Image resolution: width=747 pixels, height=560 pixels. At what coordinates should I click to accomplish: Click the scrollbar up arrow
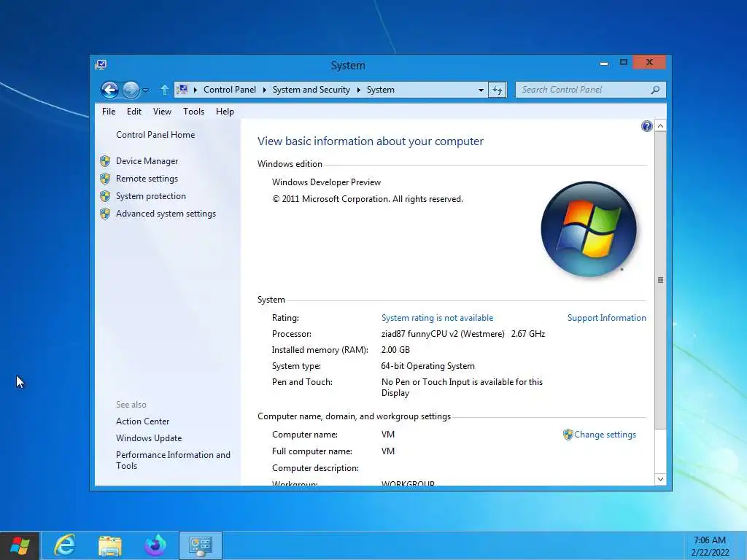tap(660, 126)
